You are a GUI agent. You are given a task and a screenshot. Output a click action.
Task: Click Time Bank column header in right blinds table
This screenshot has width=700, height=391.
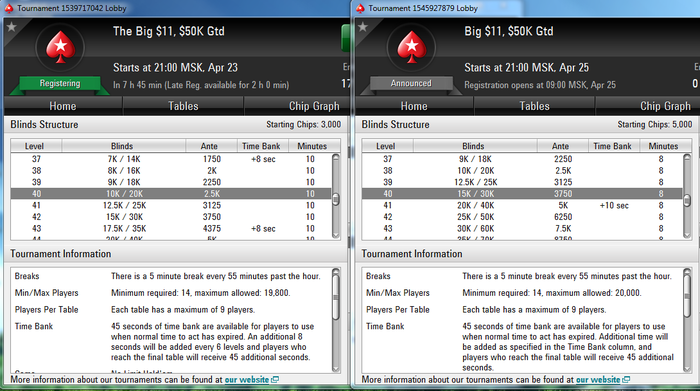[x=613, y=146]
